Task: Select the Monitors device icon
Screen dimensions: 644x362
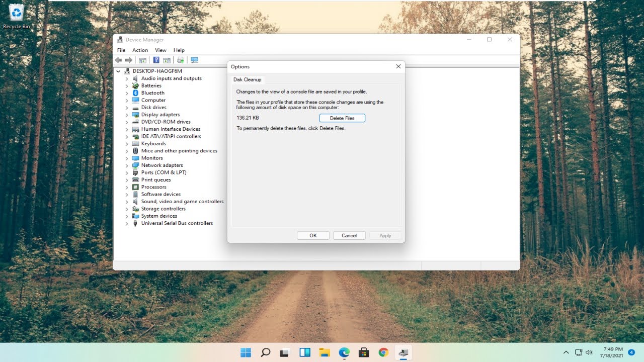Action: click(x=135, y=158)
